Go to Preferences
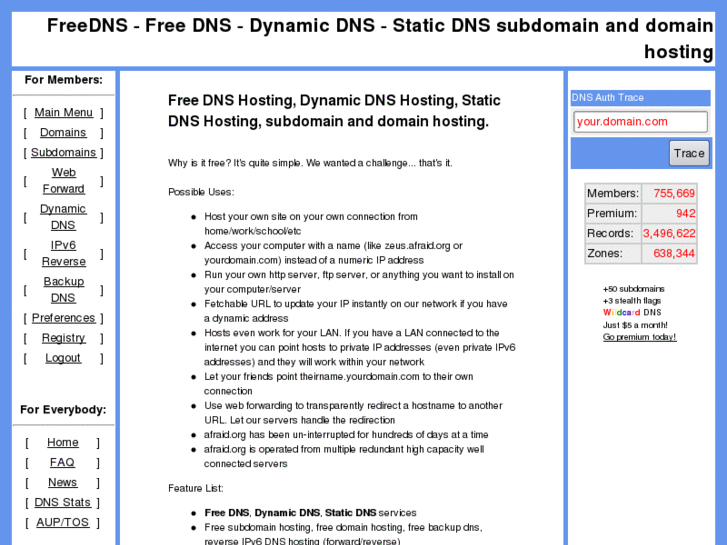The image size is (727, 545). (64, 318)
